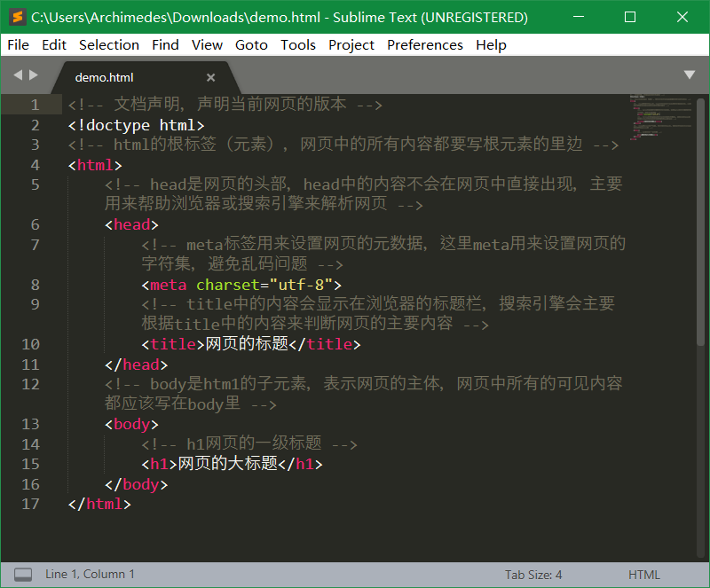This screenshot has width=710, height=588.
Task: Select the demo.html tab
Action: [x=104, y=77]
